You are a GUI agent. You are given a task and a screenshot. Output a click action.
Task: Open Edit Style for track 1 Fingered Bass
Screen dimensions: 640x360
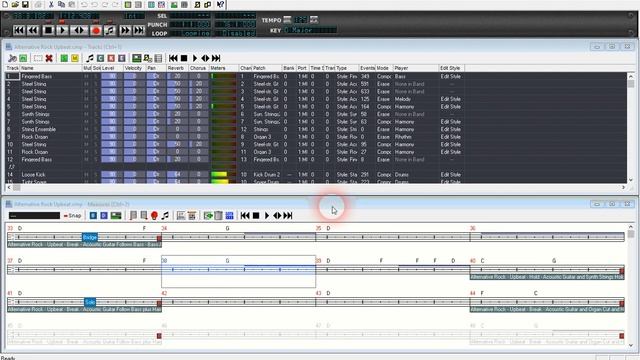(451, 76)
